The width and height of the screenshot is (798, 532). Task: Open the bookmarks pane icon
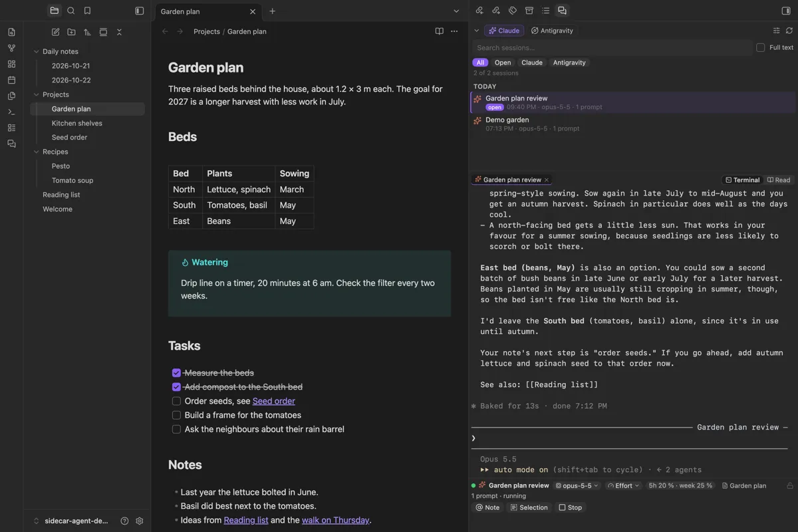pos(87,11)
